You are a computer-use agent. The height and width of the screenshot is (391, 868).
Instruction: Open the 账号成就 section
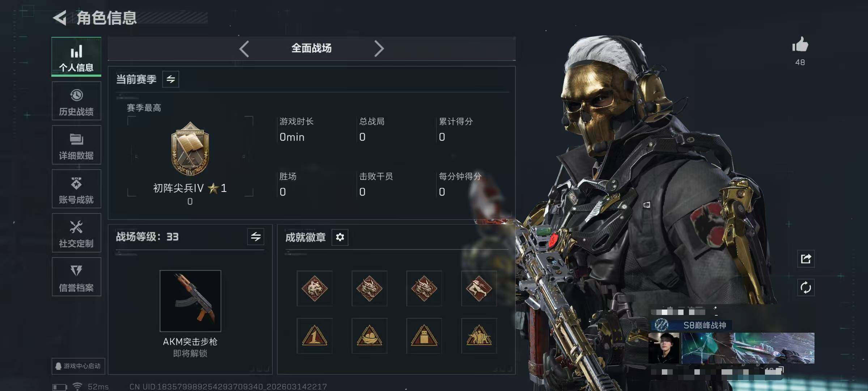[x=76, y=189]
